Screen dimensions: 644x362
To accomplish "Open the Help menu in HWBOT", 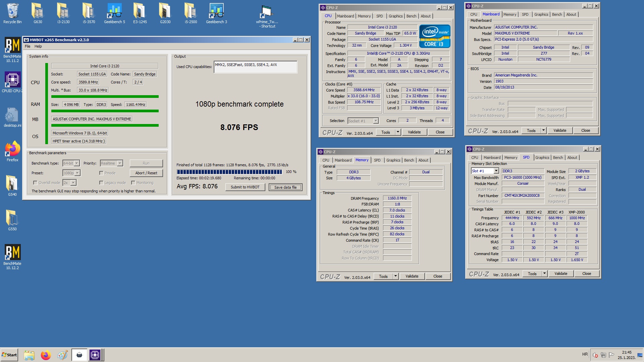I will (x=38, y=46).
